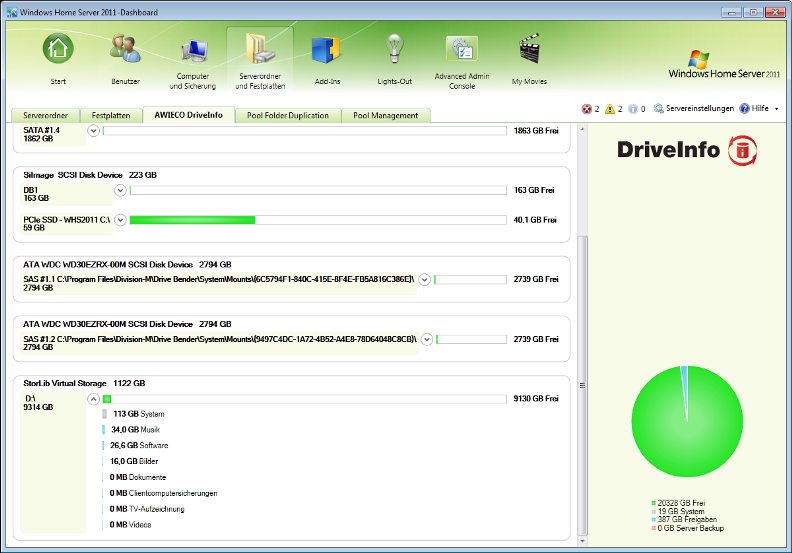The height and width of the screenshot is (553, 792).
Task: Click the Windows Home Server 2011 logo
Action: [x=724, y=64]
